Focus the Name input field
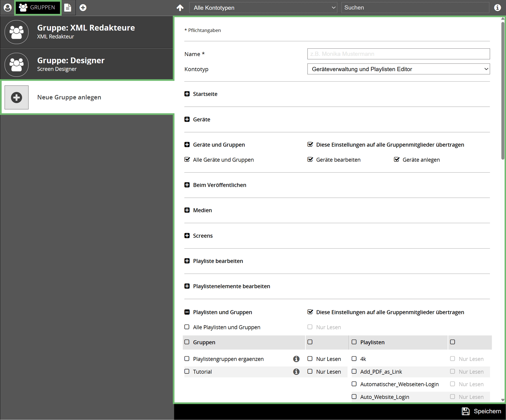 (x=399, y=54)
